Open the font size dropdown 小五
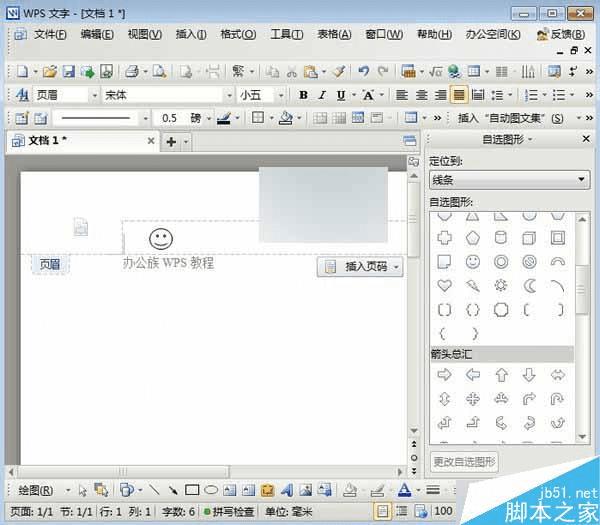600x525 pixels. pos(281,95)
